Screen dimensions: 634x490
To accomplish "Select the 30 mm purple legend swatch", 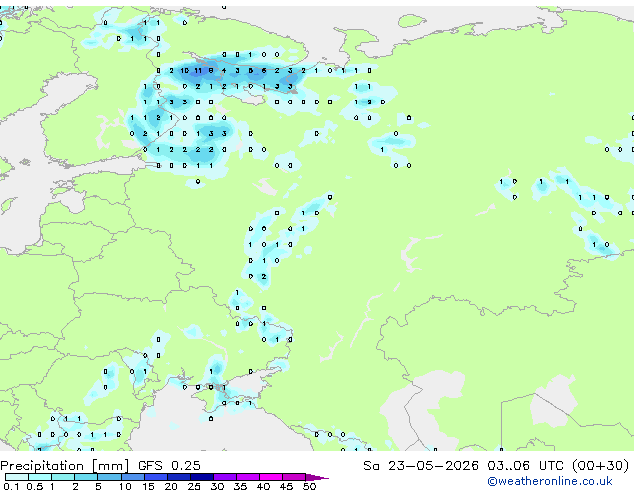I will click(225, 477).
